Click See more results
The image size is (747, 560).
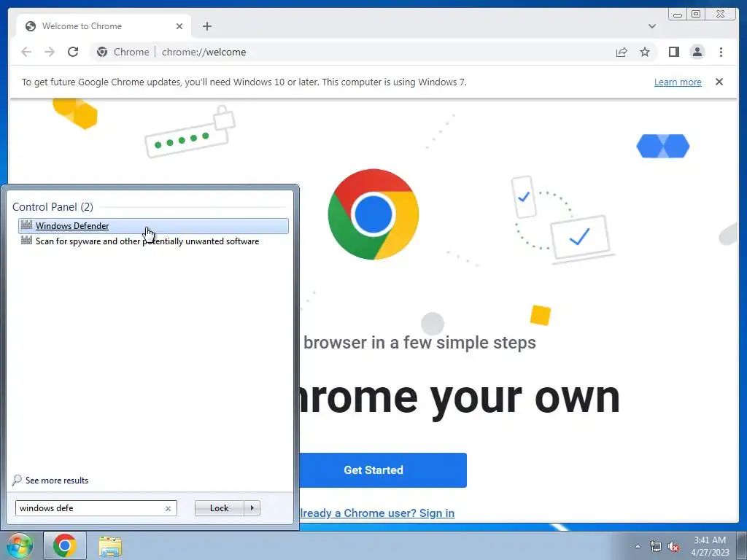[50, 480]
